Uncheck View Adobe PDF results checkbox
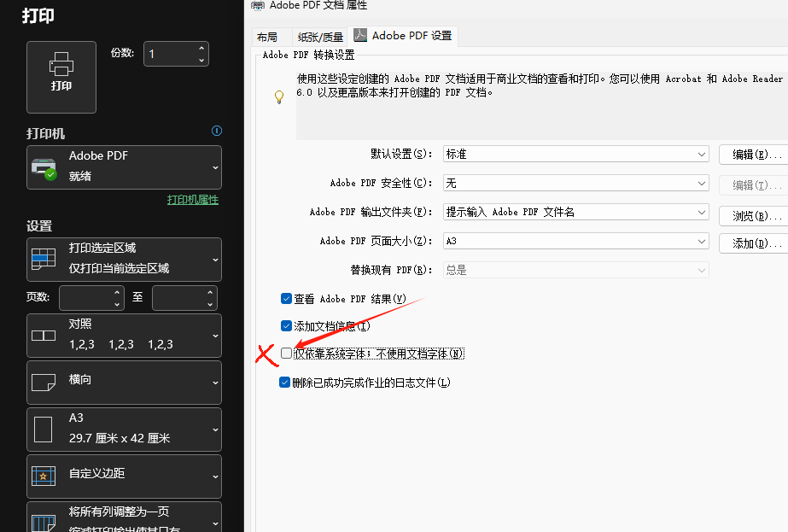The height and width of the screenshot is (532, 788). tap(287, 299)
